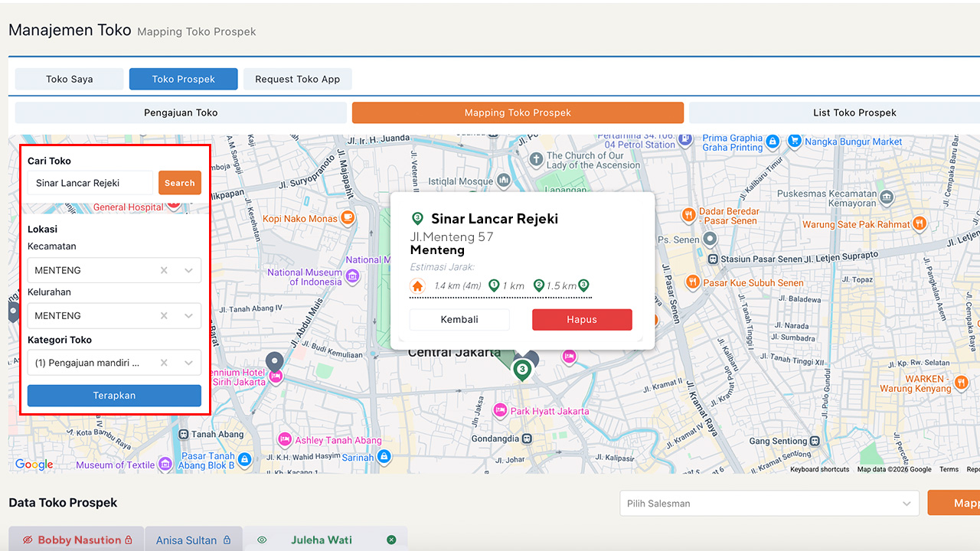Clear the Kelurahan MENTENG selection
Viewport: 980px width, 551px height.
[164, 315]
